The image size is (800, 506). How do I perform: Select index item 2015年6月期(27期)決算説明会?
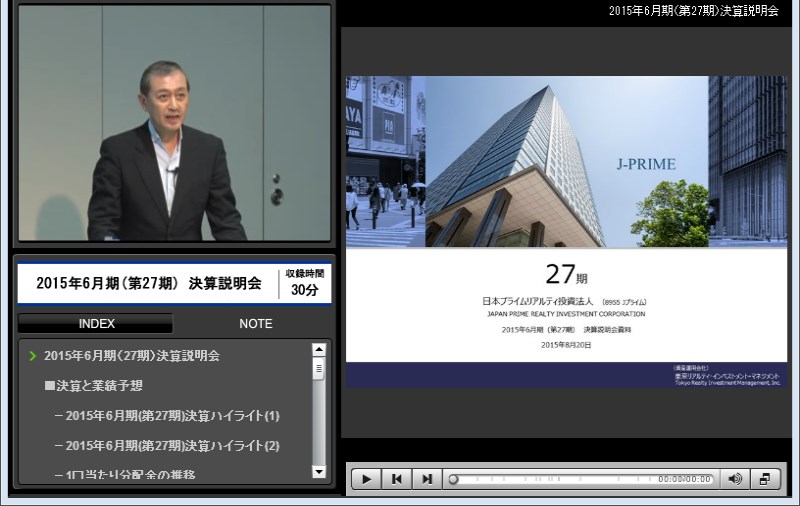point(132,356)
